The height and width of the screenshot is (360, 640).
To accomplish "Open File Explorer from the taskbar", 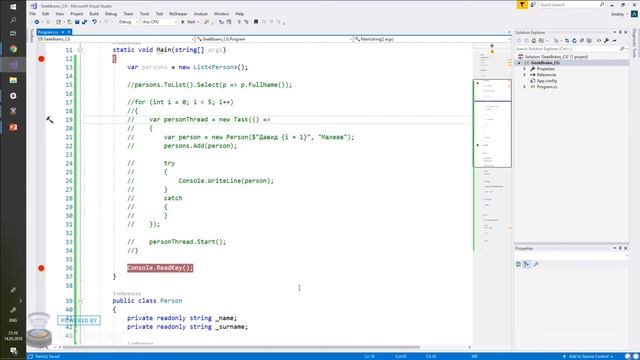I will point(13,80).
